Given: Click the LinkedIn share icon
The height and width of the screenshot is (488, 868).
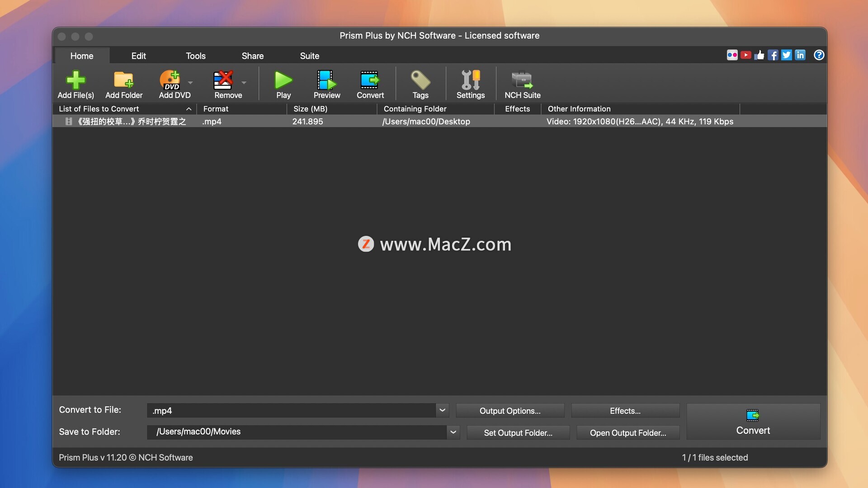Looking at the screenshot, I should (x=800, y=55).
